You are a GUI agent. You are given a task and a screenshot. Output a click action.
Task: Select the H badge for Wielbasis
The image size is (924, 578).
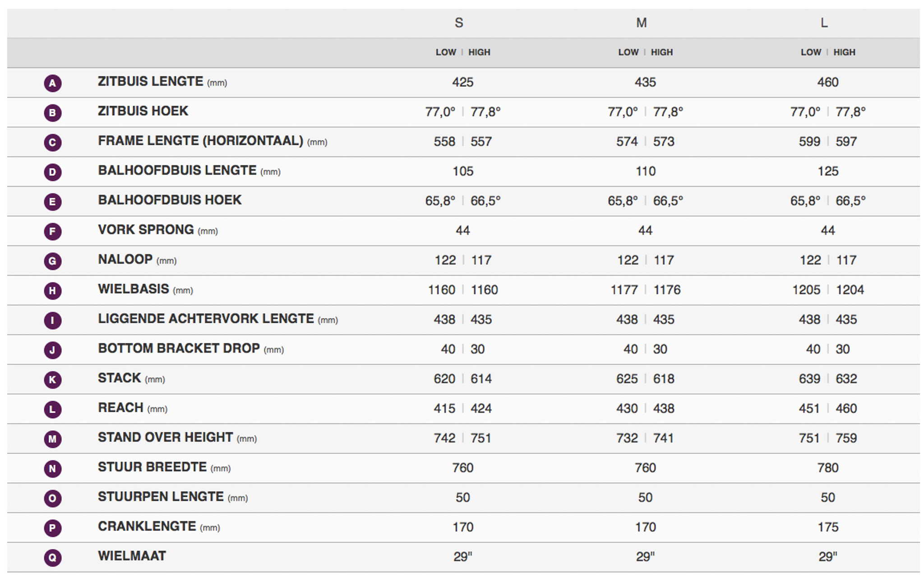click(x=52, y=291)
